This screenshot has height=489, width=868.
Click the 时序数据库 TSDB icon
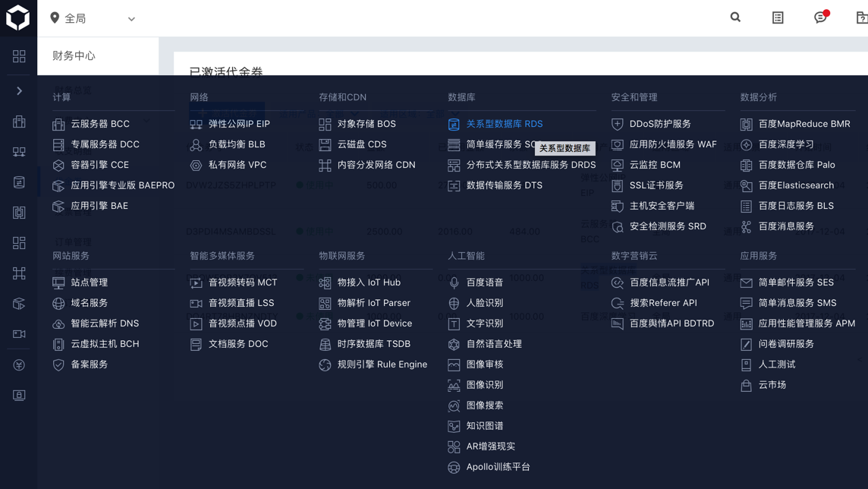pyautogui.click(x=325, y=344)
